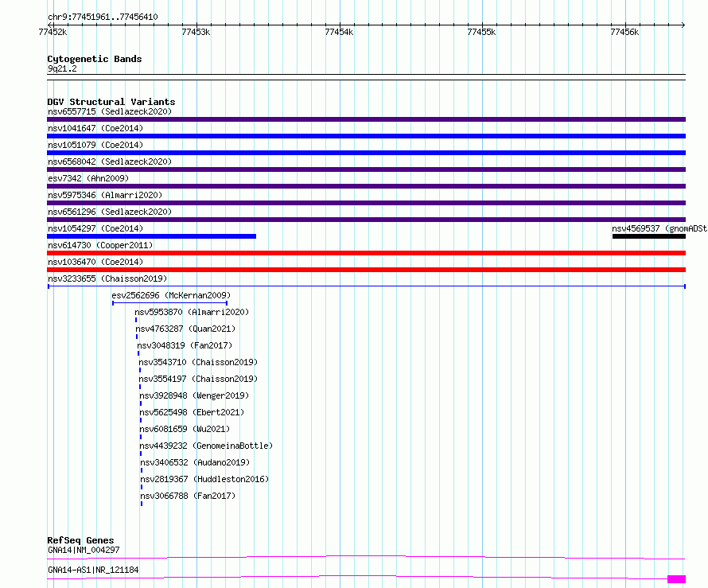Select nsv2819367 (Huddleston2016) label
The width and height of the screenshot is (708, 588).
point(204,479)
